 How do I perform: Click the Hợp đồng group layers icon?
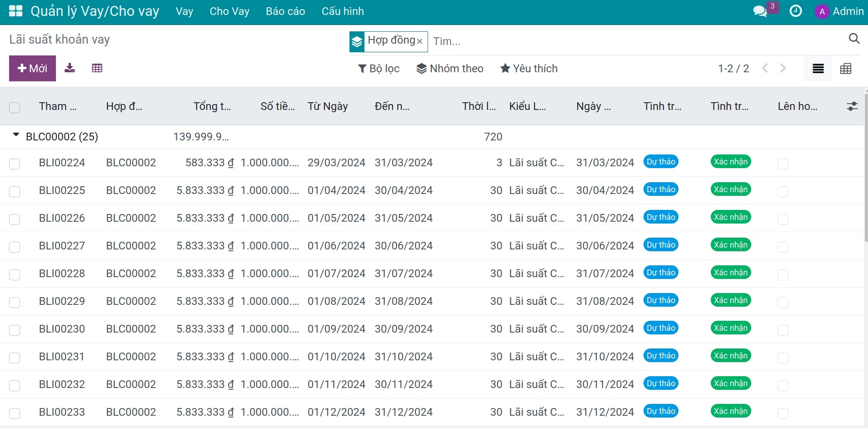coord(357,42)
